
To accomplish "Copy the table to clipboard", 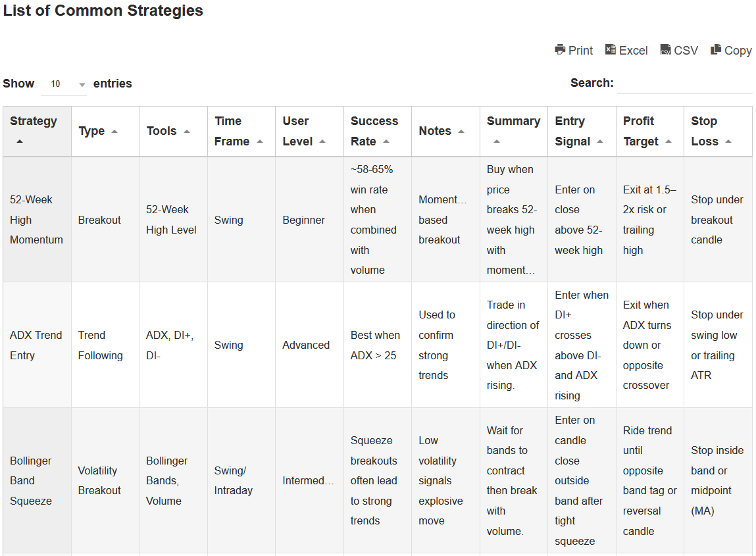I will click(731, 51).
